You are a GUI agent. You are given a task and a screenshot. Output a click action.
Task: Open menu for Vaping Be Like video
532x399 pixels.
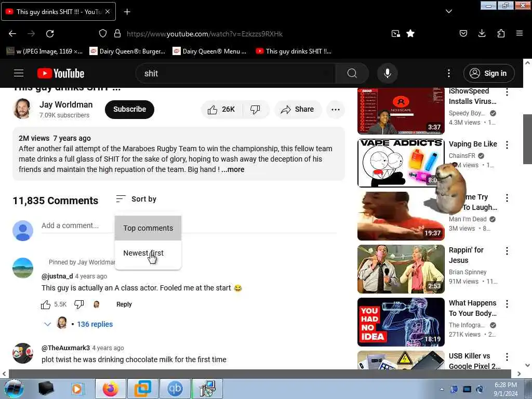coord(507,145)
